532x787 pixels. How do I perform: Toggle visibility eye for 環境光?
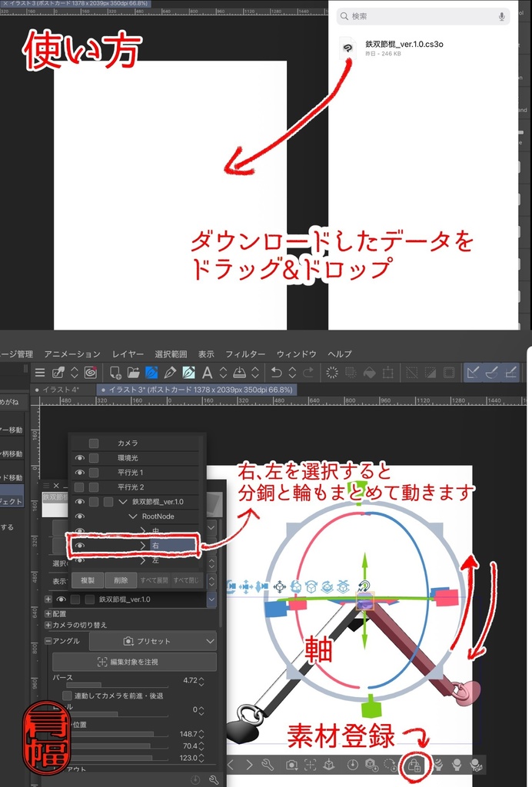[x=79, y=458]
